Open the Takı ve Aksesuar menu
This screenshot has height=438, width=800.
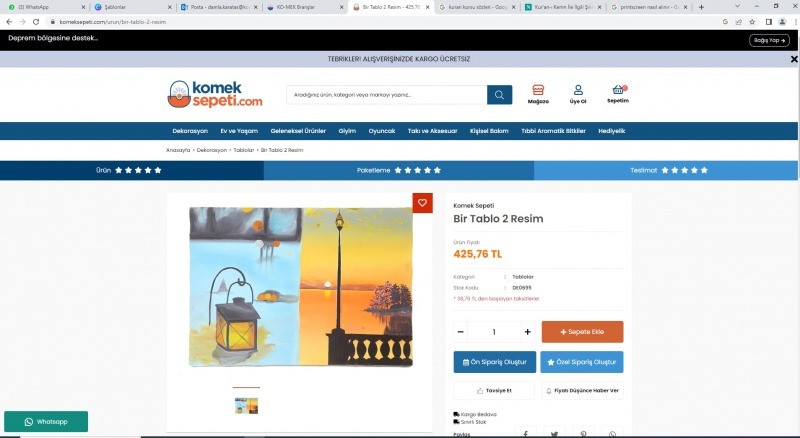tap(432, 131)
